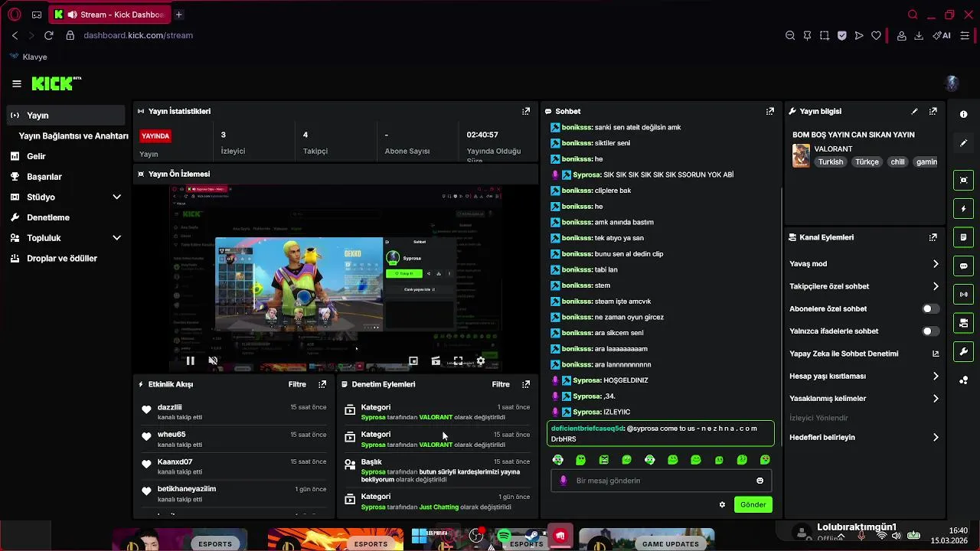Image resolution: width=980 pixels, height=551 pixels.
Task: Reload the page with refresh button
Action: tap(48, 35)
